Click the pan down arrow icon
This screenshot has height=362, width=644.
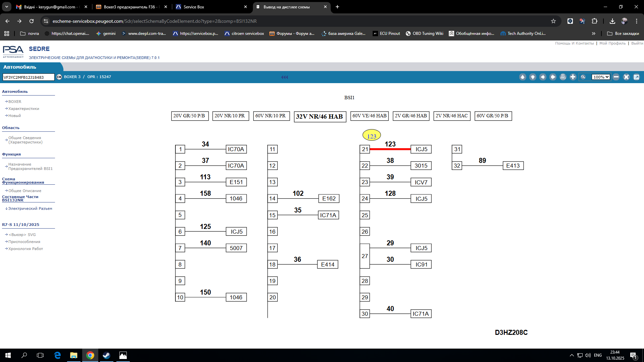pyautogui.click(x=533, y=77)
